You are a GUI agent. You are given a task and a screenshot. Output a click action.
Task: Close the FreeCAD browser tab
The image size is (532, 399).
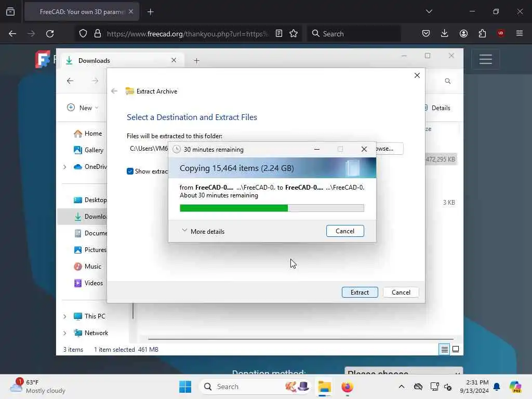tap(131, 11)
